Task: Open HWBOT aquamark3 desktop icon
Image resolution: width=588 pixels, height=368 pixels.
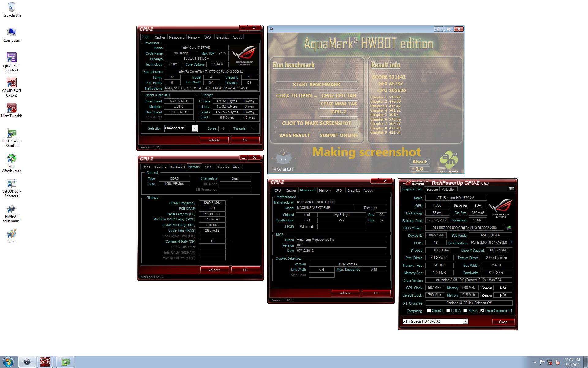Action: click(x=11, y=214)
